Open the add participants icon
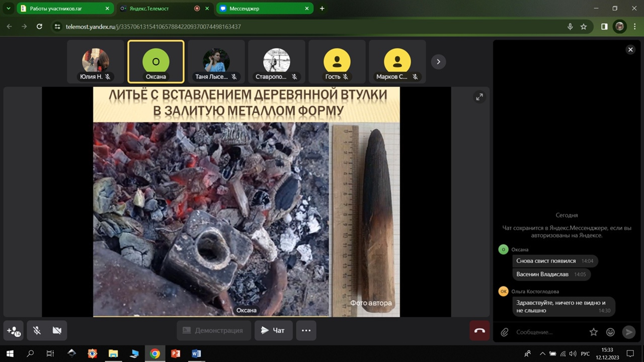 click(13, 330)
